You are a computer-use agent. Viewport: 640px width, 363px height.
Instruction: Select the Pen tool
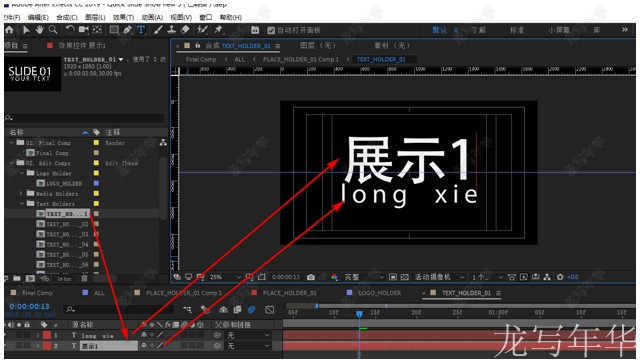tap(127, 30)
